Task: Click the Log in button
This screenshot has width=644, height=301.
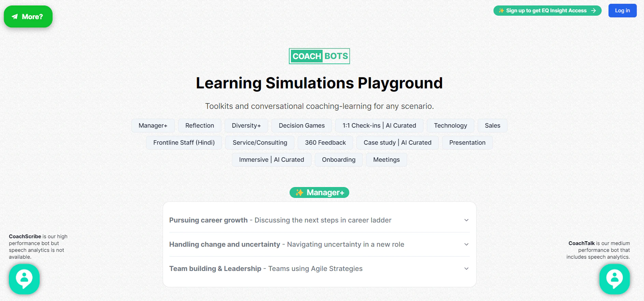Action: point(622,11)
